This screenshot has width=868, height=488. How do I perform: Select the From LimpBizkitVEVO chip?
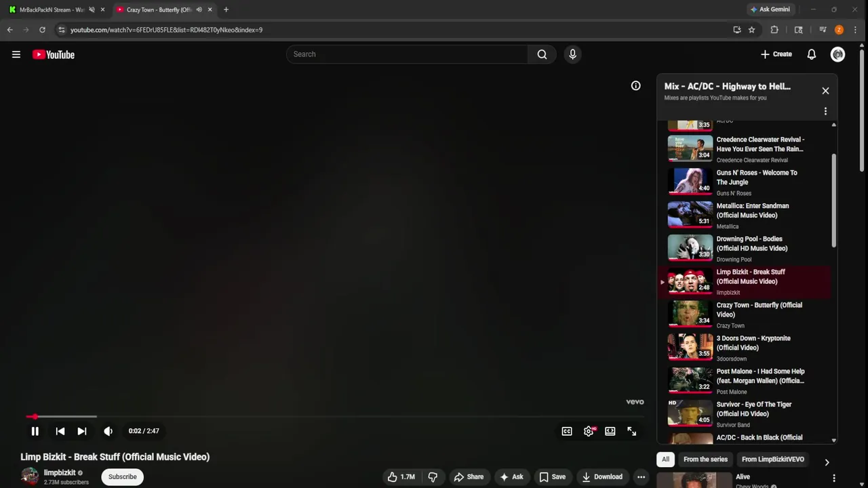click(x=772, y=459)
